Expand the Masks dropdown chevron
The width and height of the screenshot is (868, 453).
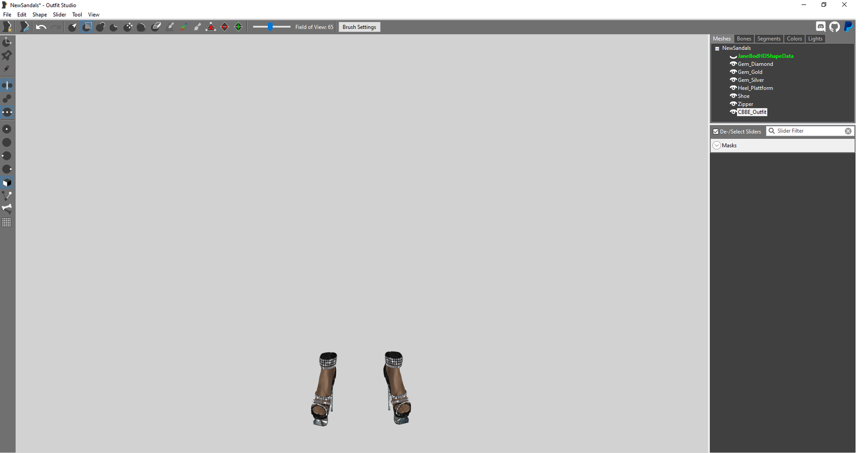717,145
